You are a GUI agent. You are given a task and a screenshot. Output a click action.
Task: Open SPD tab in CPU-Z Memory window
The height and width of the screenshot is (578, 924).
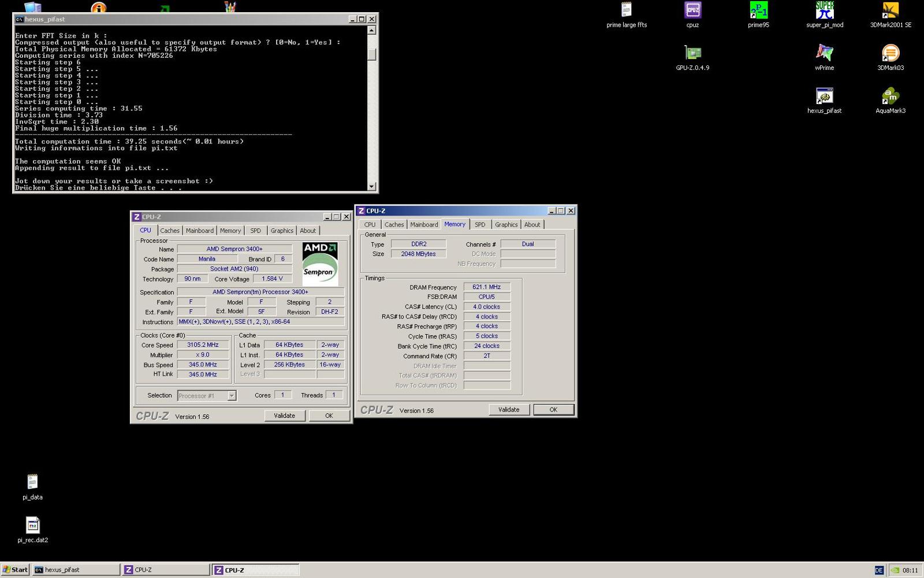(x=480, y=225)
